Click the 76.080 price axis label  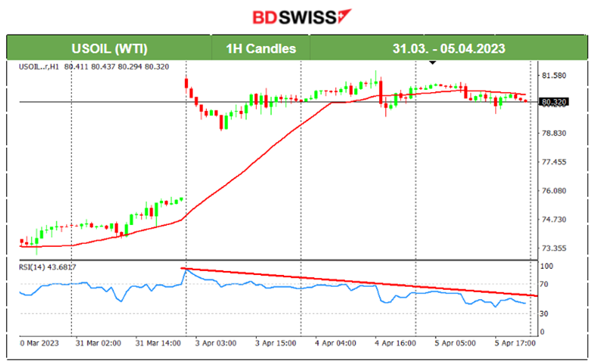tap(554, 191)
